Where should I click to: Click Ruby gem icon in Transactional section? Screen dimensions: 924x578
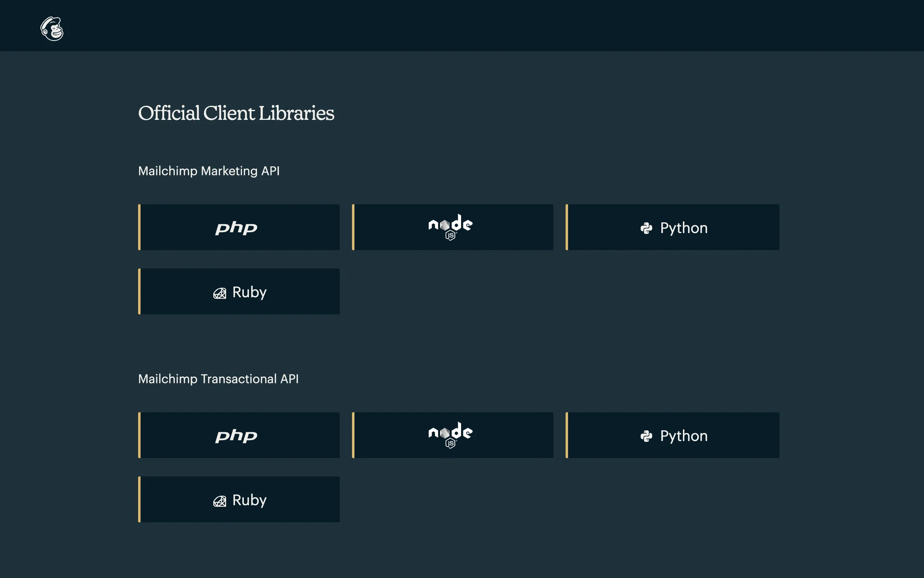click(219, 501)
